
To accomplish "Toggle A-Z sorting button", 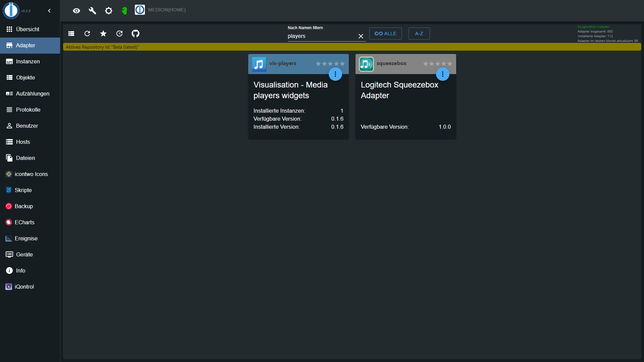I will 419,34.
